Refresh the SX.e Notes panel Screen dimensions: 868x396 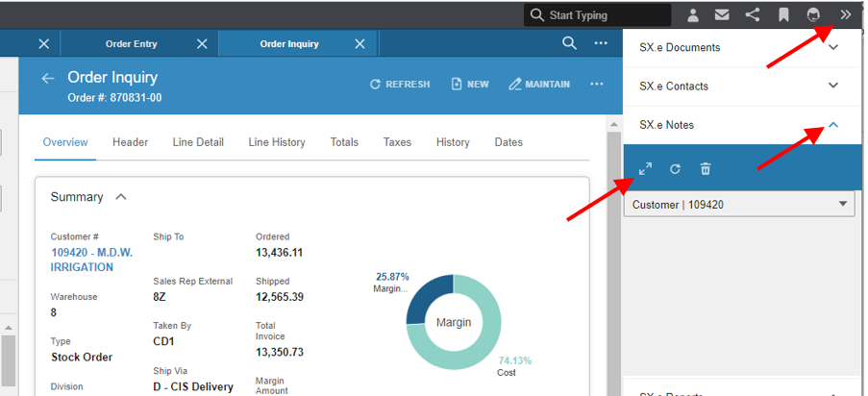pos(675,169)
